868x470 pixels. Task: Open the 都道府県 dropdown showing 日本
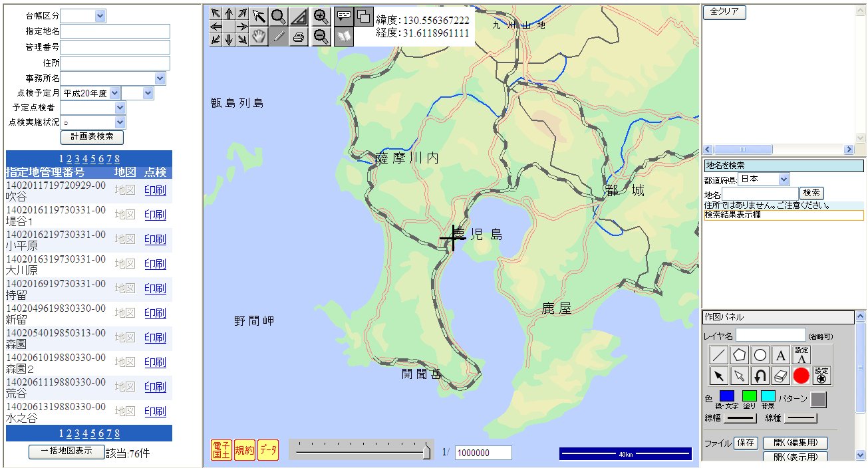(x=783, y=179)
